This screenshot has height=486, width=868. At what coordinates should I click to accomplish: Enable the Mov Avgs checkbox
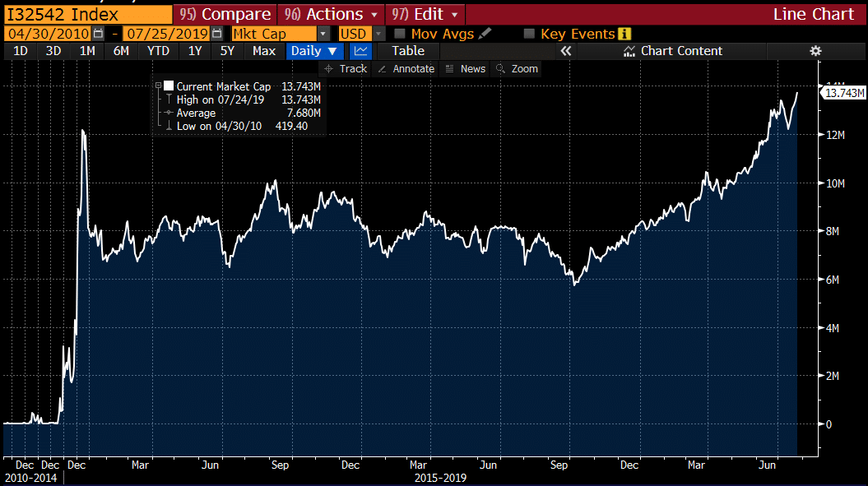click(400, 34)
